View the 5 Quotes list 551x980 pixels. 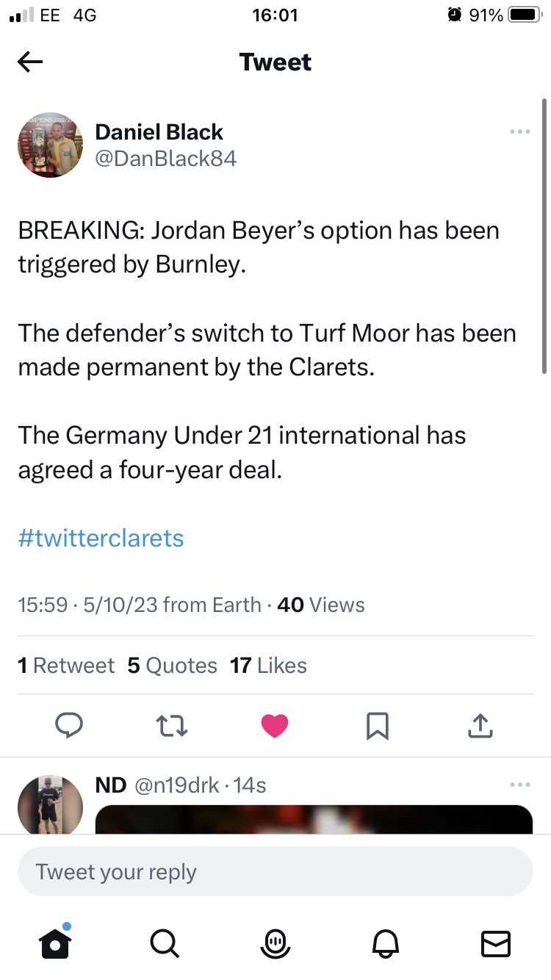click(172, 666)
